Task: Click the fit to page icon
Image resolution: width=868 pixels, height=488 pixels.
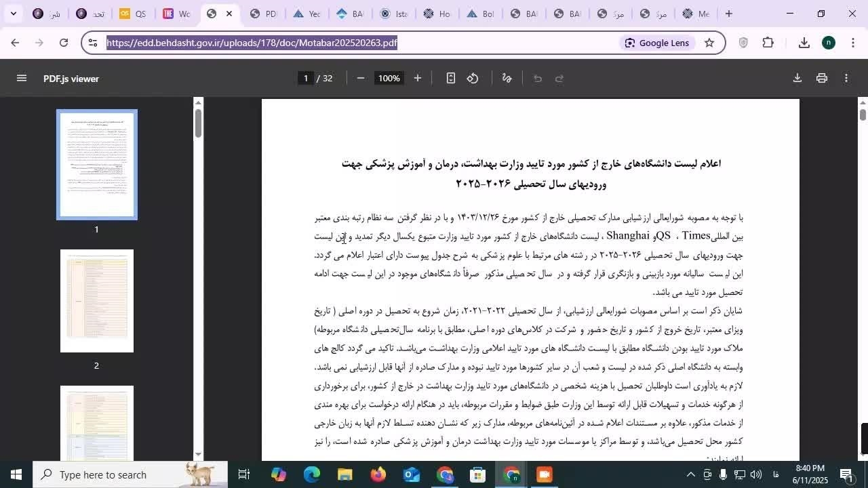Action: click(x=451, y=78)
